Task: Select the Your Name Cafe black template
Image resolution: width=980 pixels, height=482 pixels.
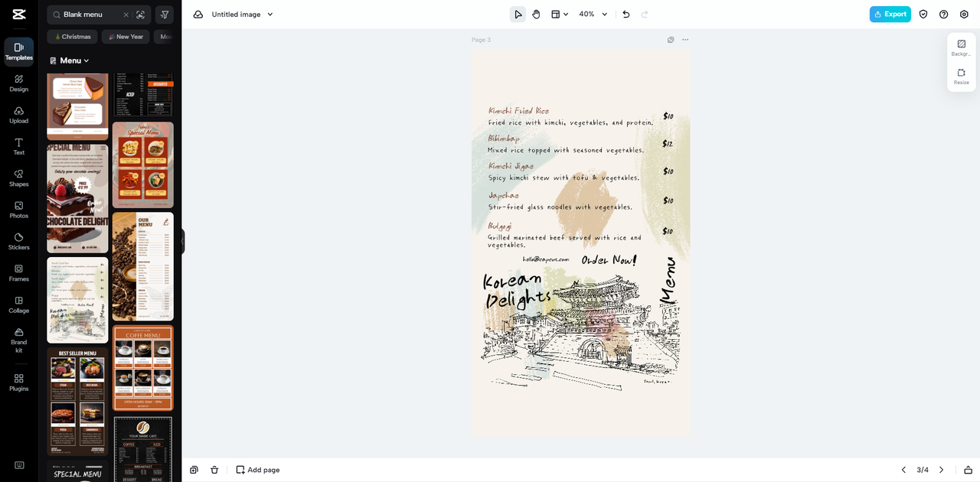Action: tap(143, 449)
